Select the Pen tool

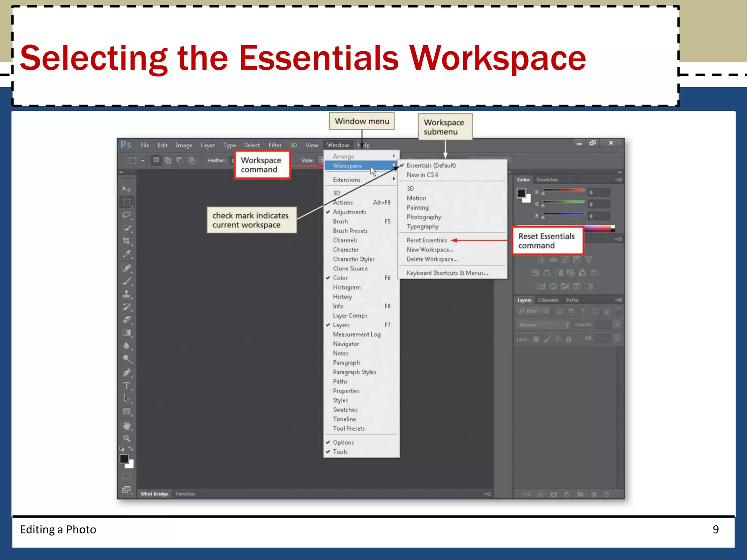coord(127,373)
